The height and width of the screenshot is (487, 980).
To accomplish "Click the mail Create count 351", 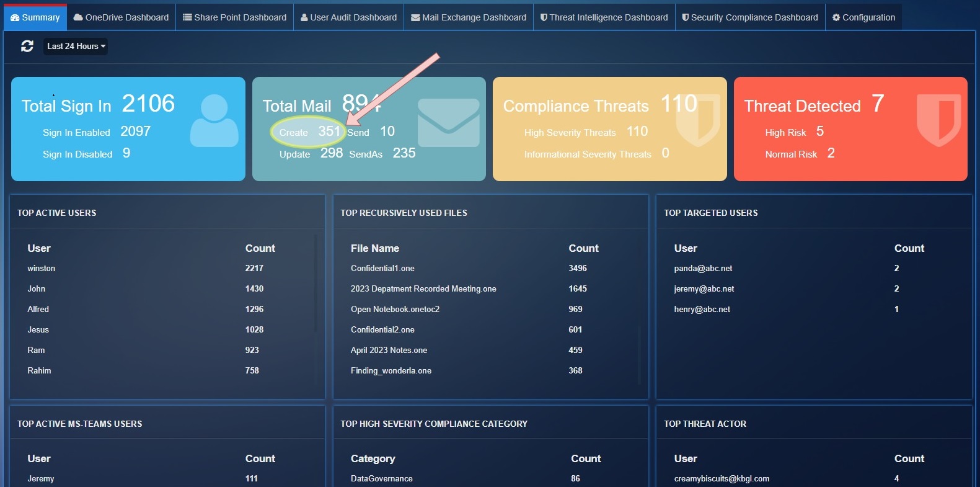I will click(329, 131).
